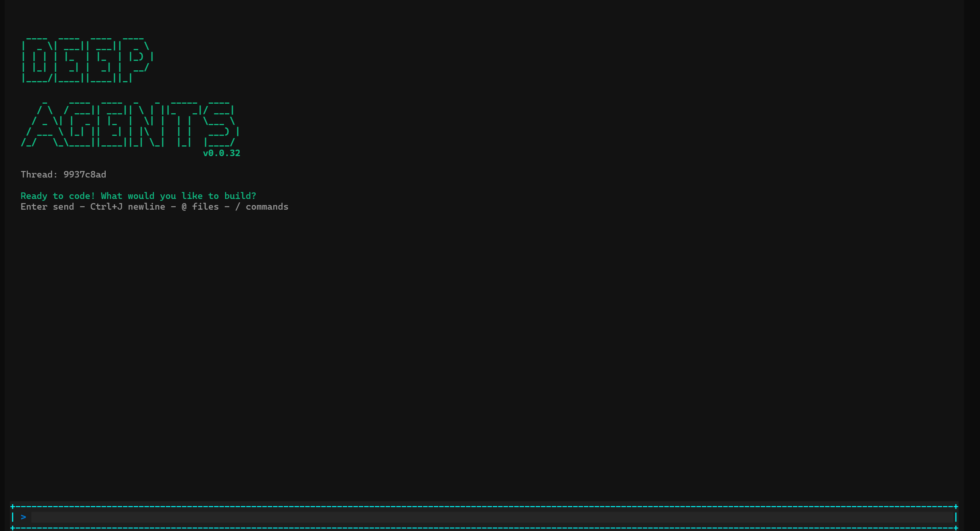Click top-left plus corner of input box
The width and height of the screenshot is (980, 531).
[13, 507]
